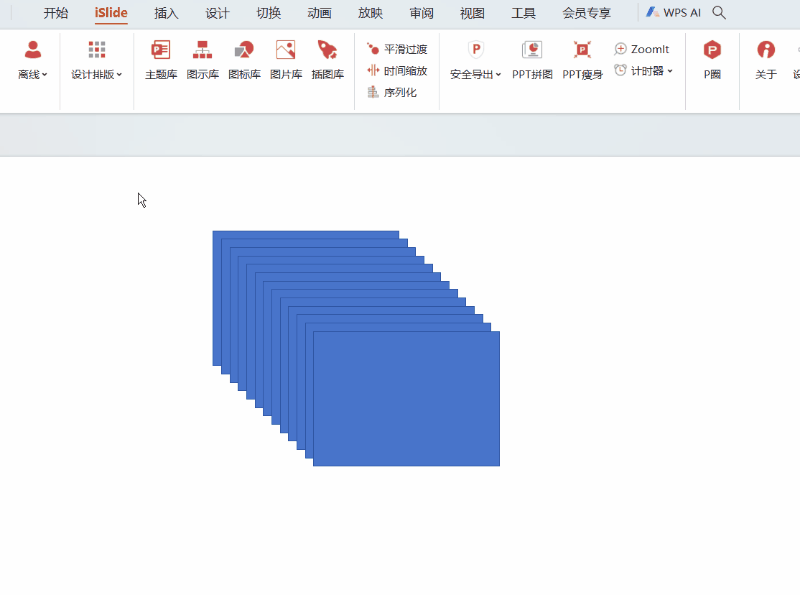Launch the PPT瘦身 slimming tool
This screenshot has height=595, width=800.
[582, 60]
